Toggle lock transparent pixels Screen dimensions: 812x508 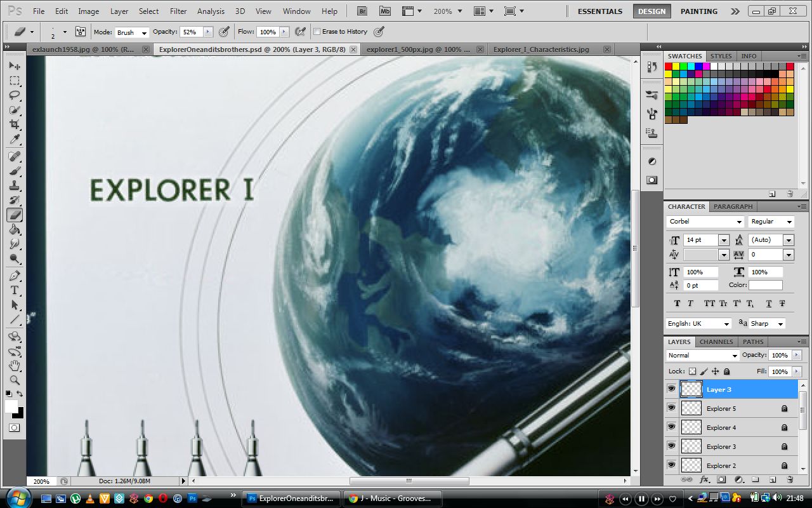coord(692,371)
